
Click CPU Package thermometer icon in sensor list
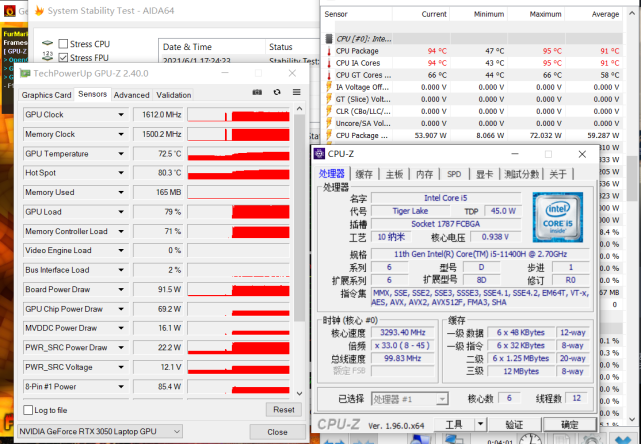click(329, 51)
